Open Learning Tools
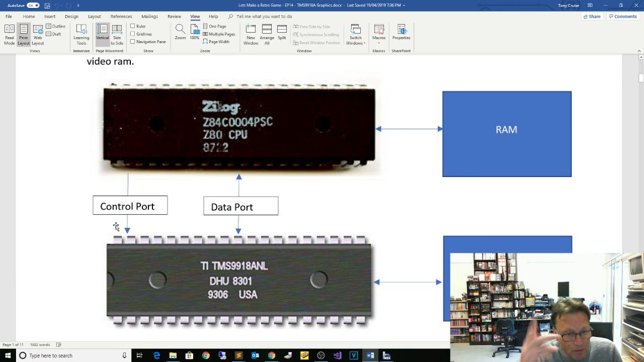644x362 pixels. [80, 34]
